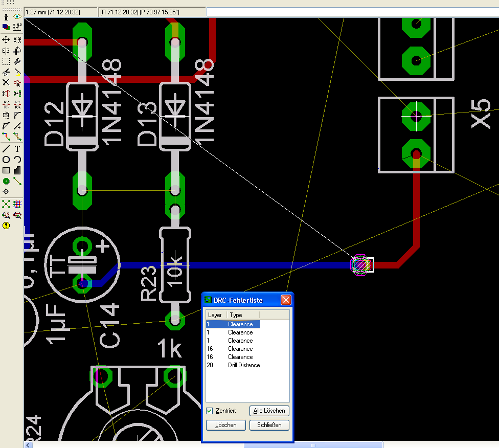Select the highlighted Clearance error row
Screen dimensions: 499x448
233,324
